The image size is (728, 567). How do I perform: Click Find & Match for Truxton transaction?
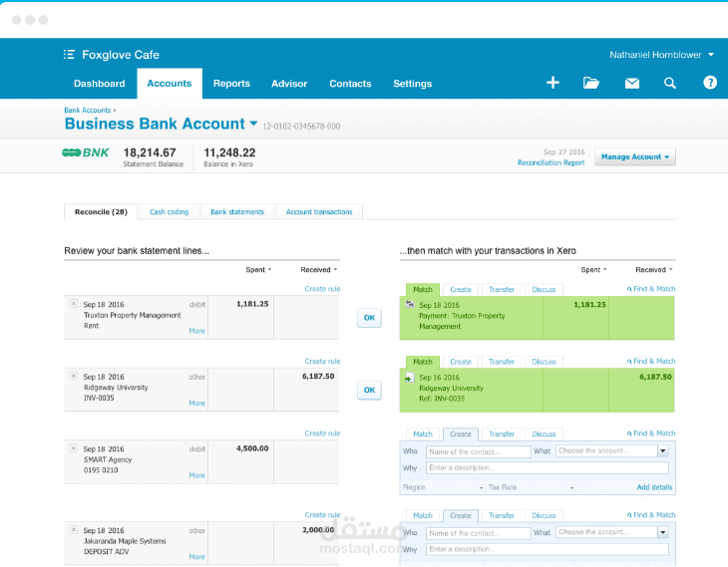[651, 289]
